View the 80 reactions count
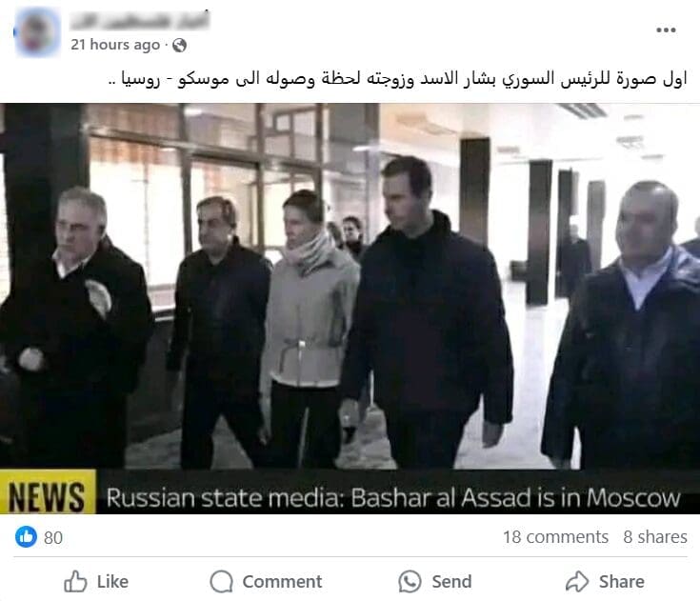Image resolution: width=700 pixels, height=601 pixels. coord(53,537)
